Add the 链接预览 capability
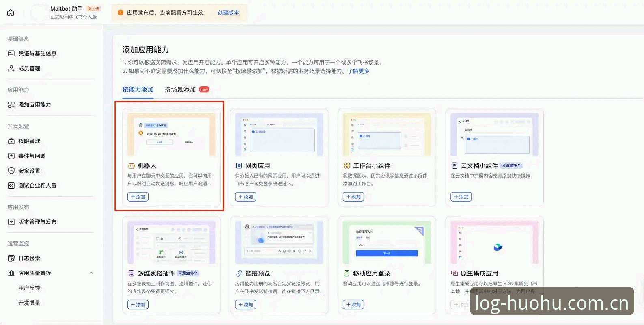The height and width of the screenshot is (325, 644). pyautogui.click(x=246, y=305)
